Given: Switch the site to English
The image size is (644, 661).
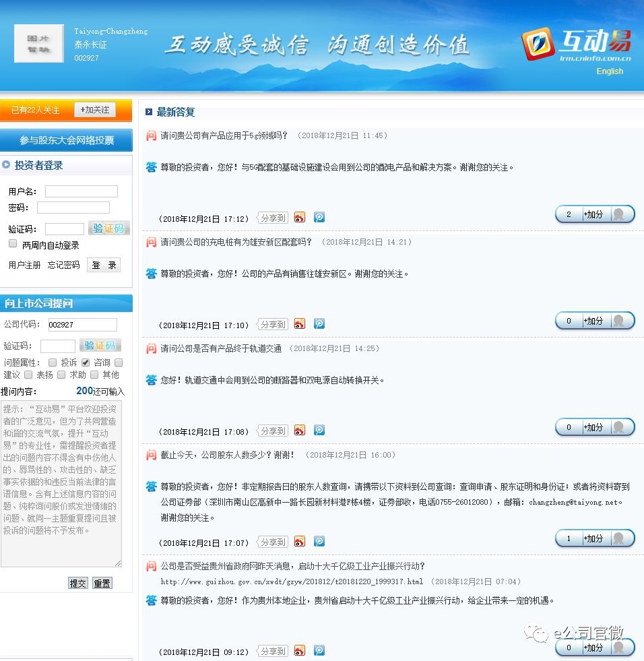Looking at the screenshot, I should pos(610,71).
